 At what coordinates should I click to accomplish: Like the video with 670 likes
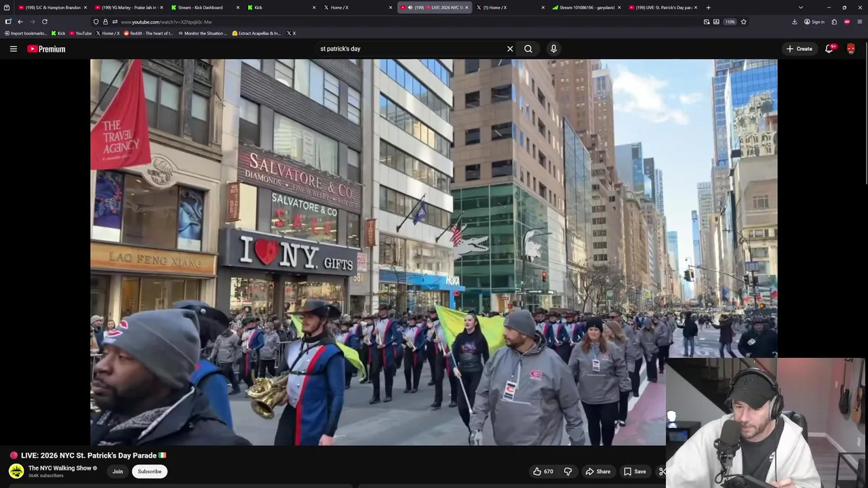[x=542, y=472]
